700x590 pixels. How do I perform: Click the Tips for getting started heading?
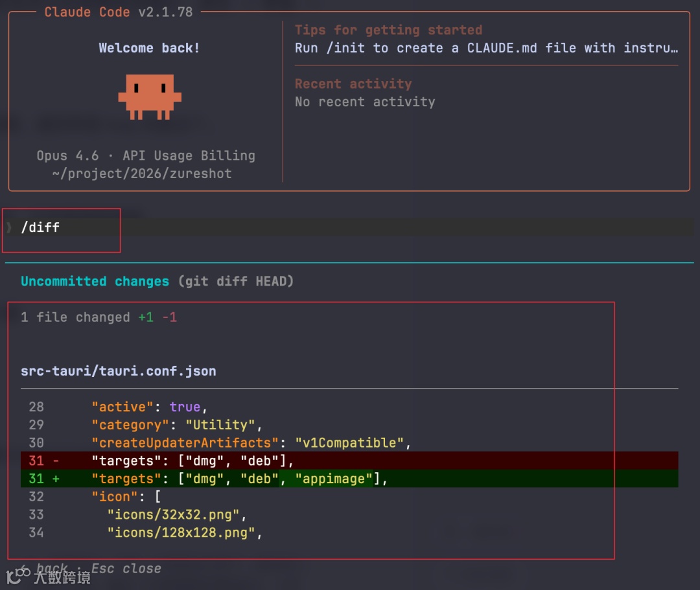point(388,30)
